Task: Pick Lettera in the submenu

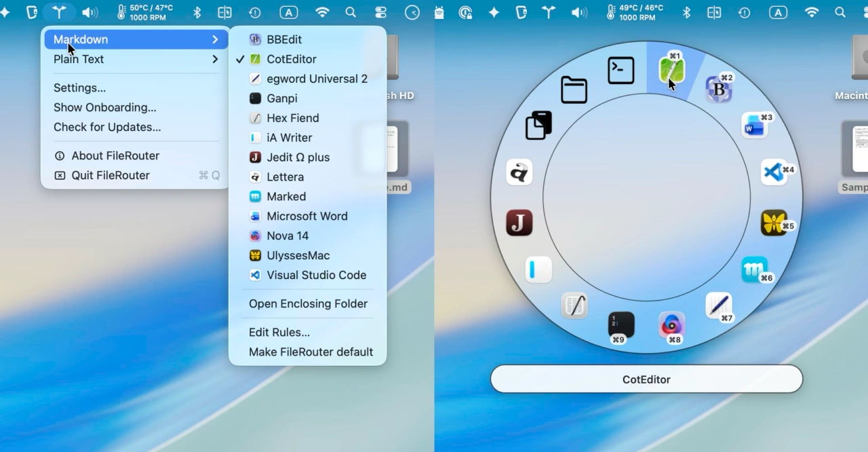Action: click(x=308, y=177)
